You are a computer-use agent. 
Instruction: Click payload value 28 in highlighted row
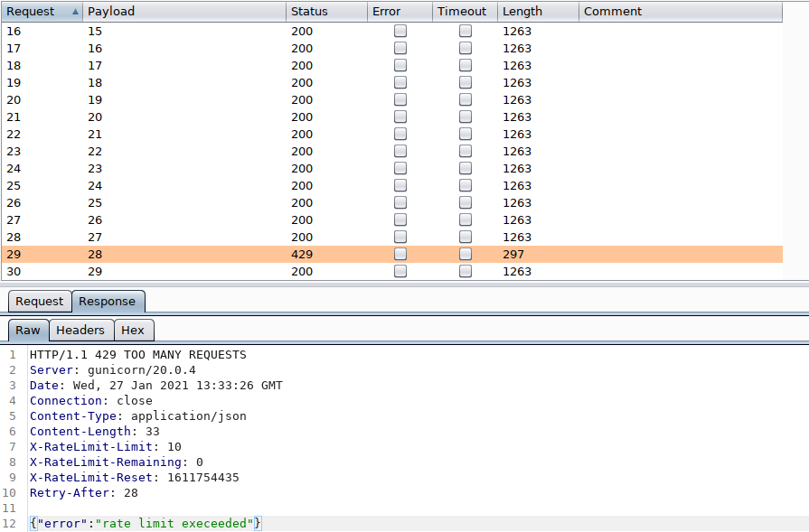tap(95, 254)
